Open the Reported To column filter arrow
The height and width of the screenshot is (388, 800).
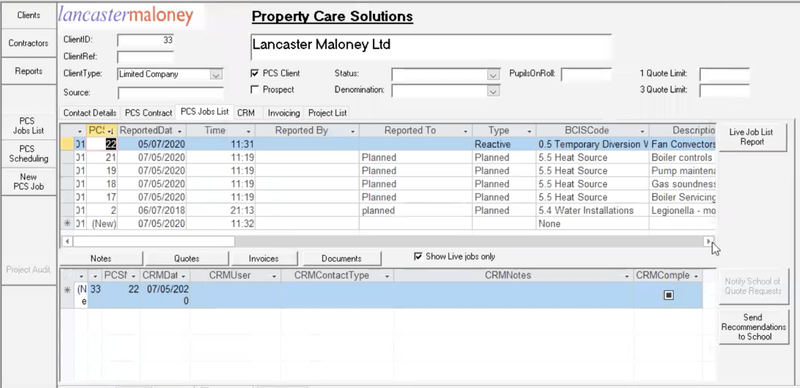coord(466,131)
